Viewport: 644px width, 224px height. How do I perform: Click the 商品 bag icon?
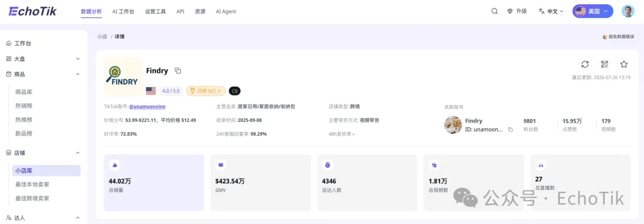coord(8,74)
